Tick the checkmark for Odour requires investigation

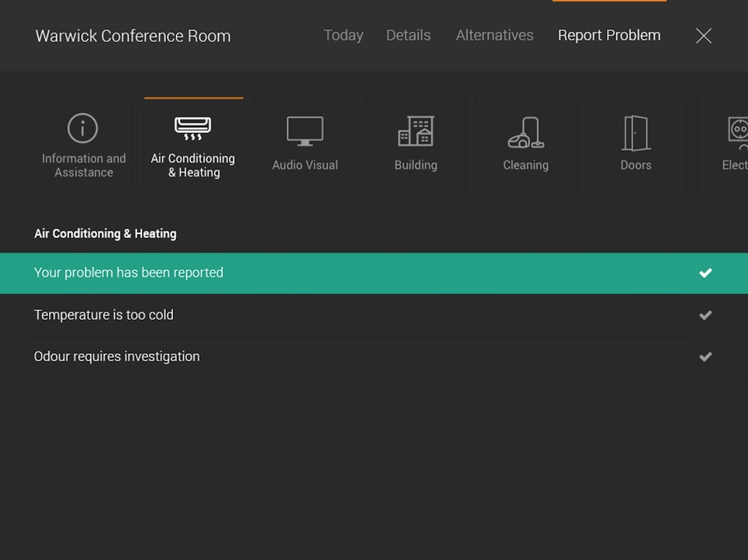pos(705,356)
